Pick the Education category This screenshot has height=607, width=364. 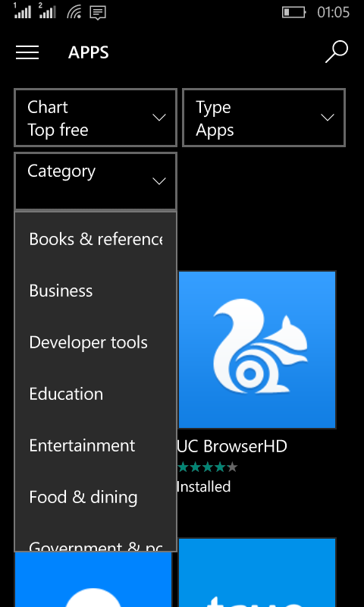(x=96, y=394)
